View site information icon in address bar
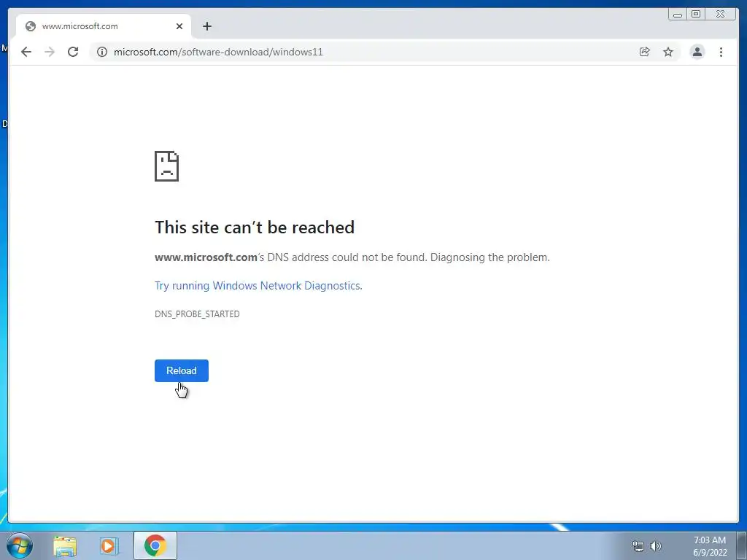This screenshot has height=560, width=747. (x=102, y=52)
